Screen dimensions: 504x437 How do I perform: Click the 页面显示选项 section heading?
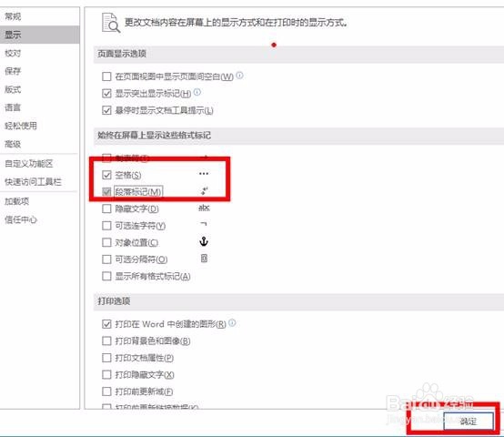tap(122, 54)
